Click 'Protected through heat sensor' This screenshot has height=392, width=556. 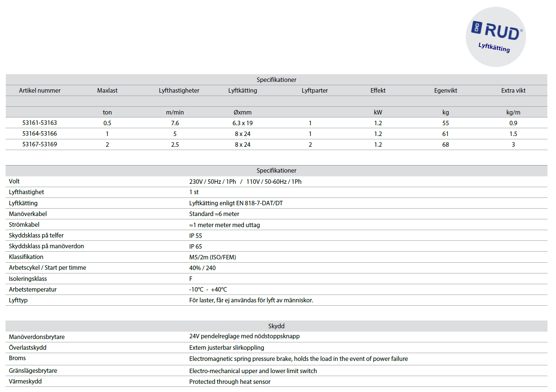click(x=230, y=382)
